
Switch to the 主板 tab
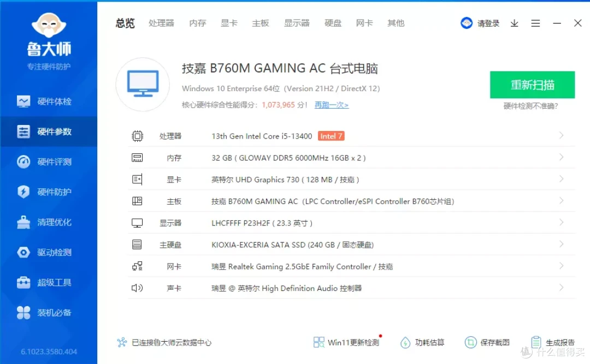click(x=261, y=23)
